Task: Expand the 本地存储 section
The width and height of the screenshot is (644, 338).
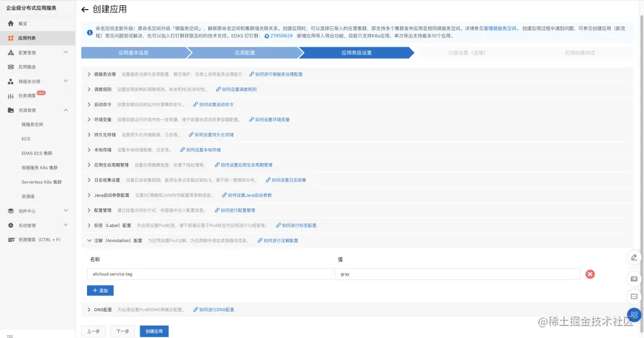Action: point(89,150)
